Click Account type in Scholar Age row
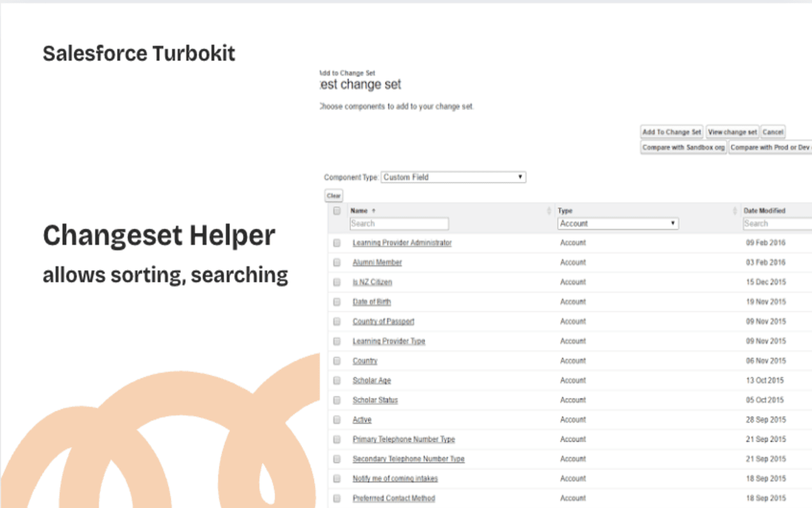Screen dimensions: 812x508 tap(573, 381)
